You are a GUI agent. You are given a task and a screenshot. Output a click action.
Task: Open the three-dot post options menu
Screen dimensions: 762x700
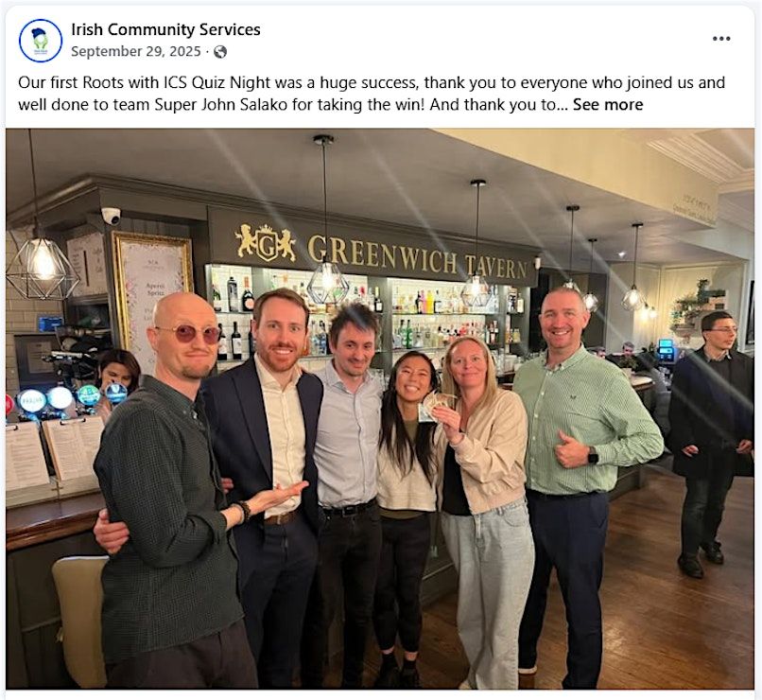pyautogui.click(x=721, y=39)
